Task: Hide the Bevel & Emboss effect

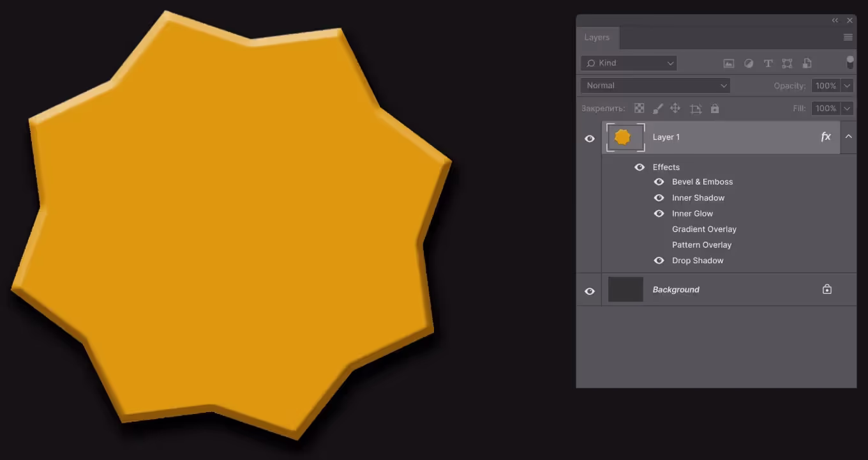Action: coord(659,182)
